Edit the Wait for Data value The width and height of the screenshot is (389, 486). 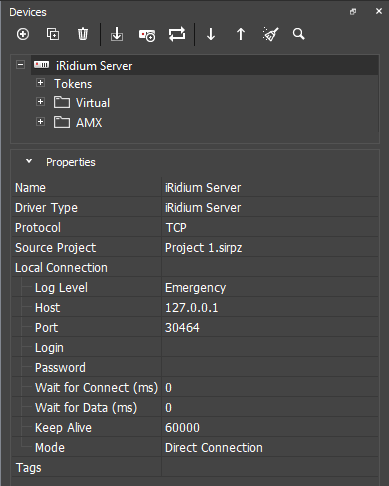270,407
